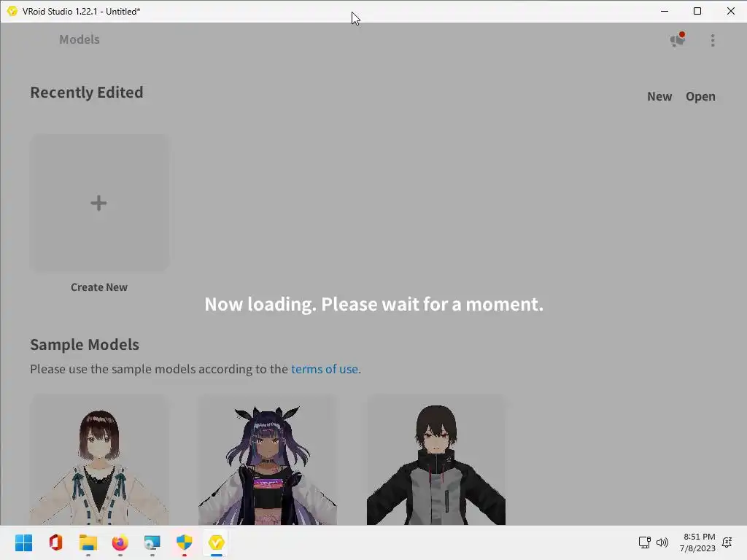Click the VRoid Studio title bar logo
This screenshot has width=747, height=560.
pos(12,11)
